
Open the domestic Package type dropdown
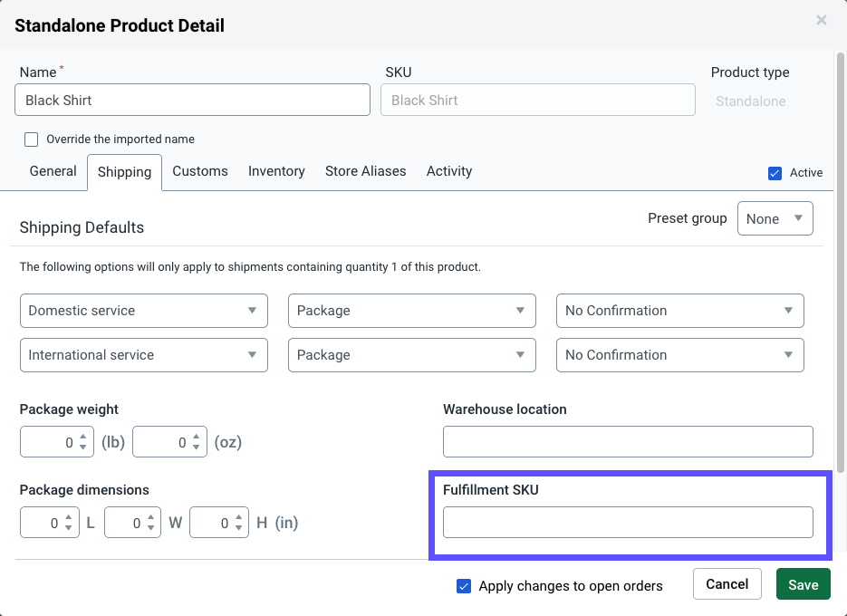411,310
